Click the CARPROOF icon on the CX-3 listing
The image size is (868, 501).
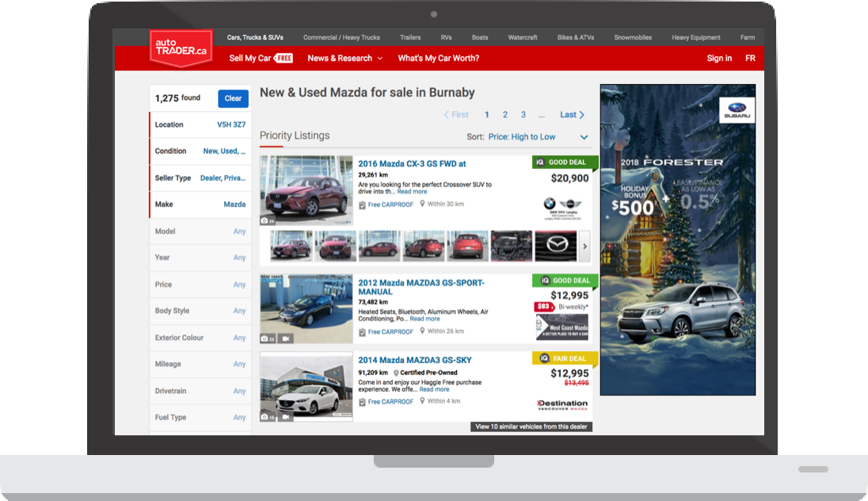coord(362,205)
